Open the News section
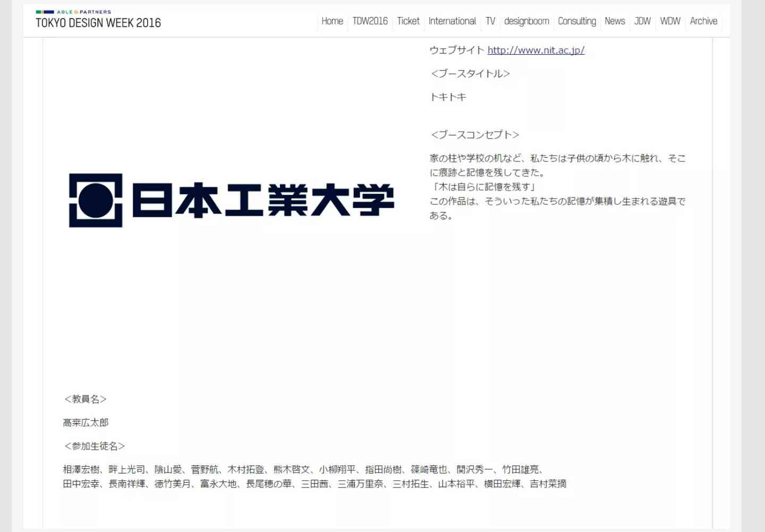Viewport: 765px width, 532px height. (615, 21)
